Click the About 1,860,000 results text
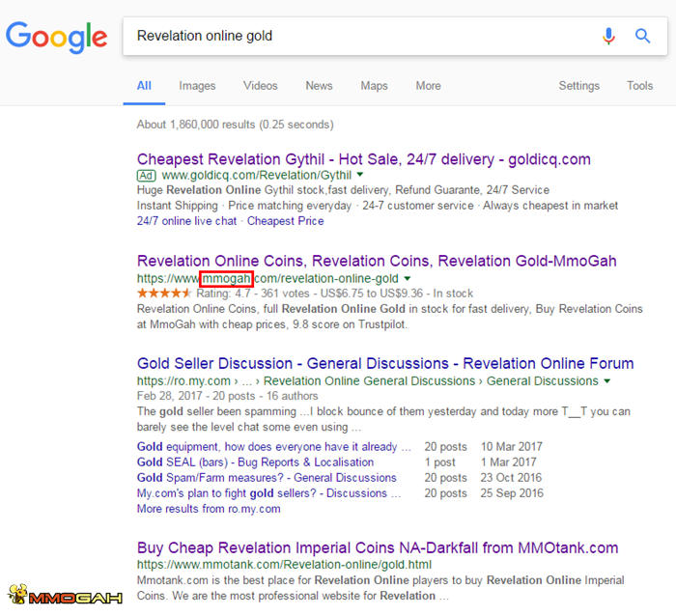 pyautogui.click(x=235, y=125)
